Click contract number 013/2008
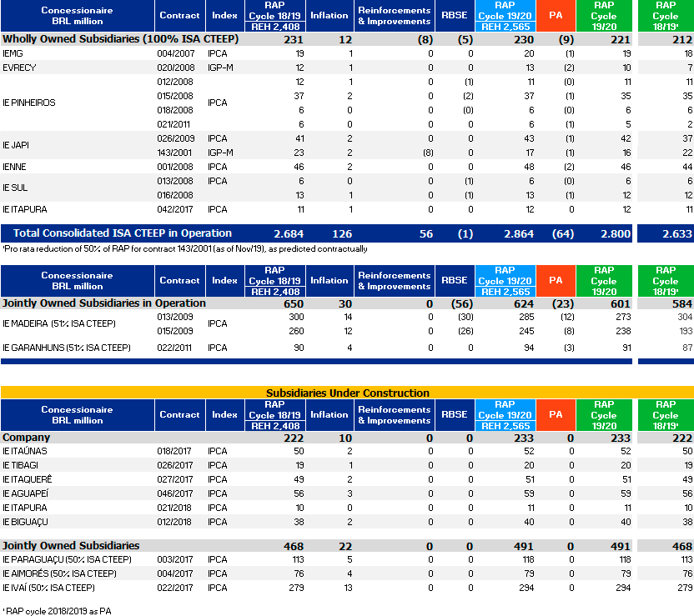Image resolution: width=694 pixels, height=616 pixels. pos(176,181)
